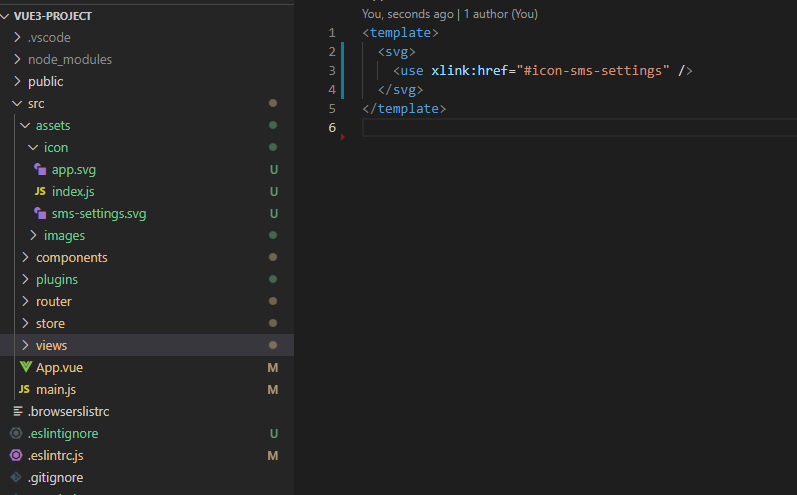
Task: Expand the components folder chevron
Action: click(x=25, y=257)
